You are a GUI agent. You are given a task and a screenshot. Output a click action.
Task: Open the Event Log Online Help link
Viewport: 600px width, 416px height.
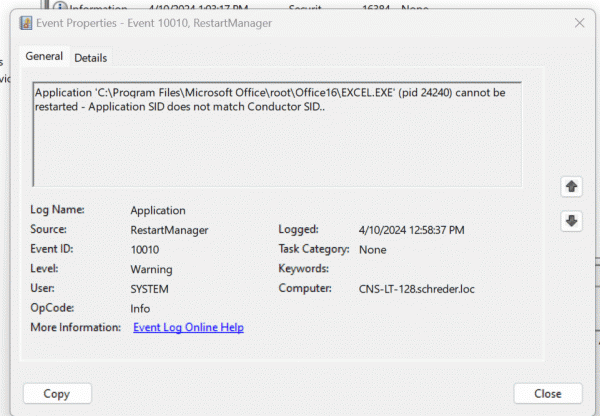point(188,328)
